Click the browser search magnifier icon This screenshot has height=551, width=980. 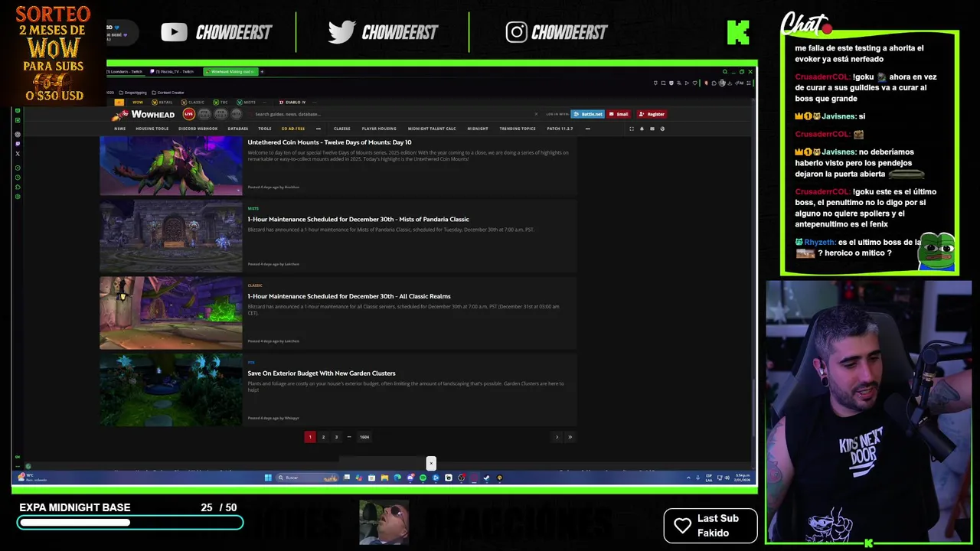click(x=725, y=72)
